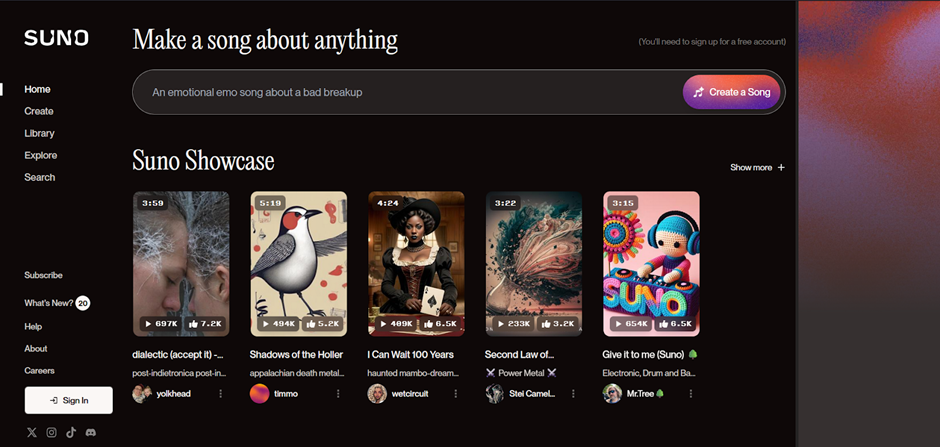Viewport: 940px width, 447px height.
Task: Open the crocheted DJ cover thumbnail
Action: click(651, 264)
